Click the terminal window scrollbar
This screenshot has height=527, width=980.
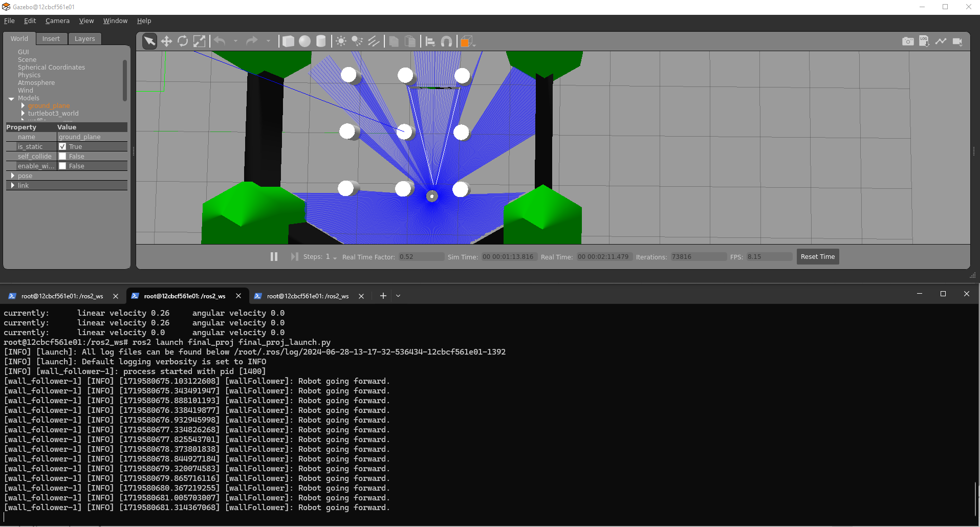click(976, 499)
